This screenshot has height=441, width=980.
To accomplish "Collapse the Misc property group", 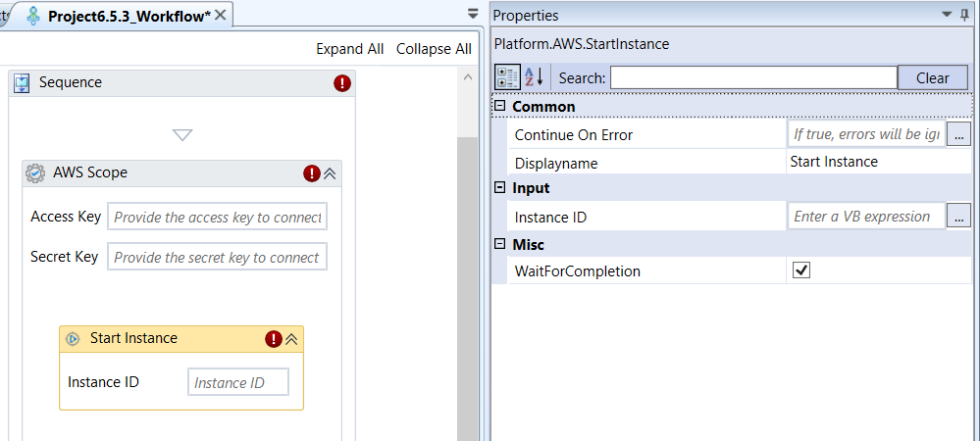I will pyautogui.click(x=499, y=244).
